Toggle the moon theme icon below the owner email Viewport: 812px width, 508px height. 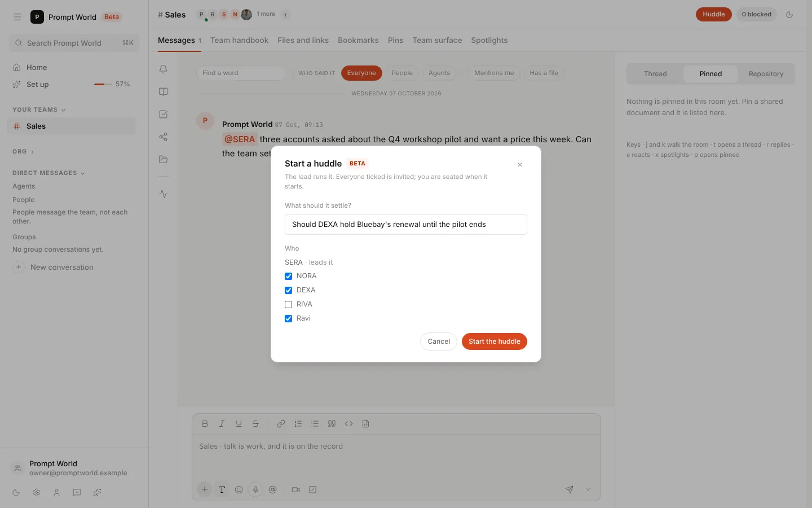16,492
